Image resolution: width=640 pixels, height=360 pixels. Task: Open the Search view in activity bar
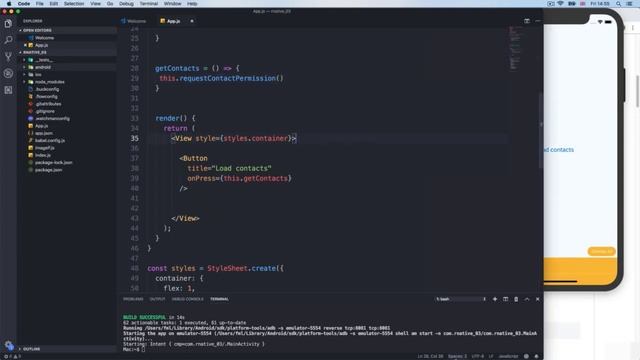click(8, 40)
